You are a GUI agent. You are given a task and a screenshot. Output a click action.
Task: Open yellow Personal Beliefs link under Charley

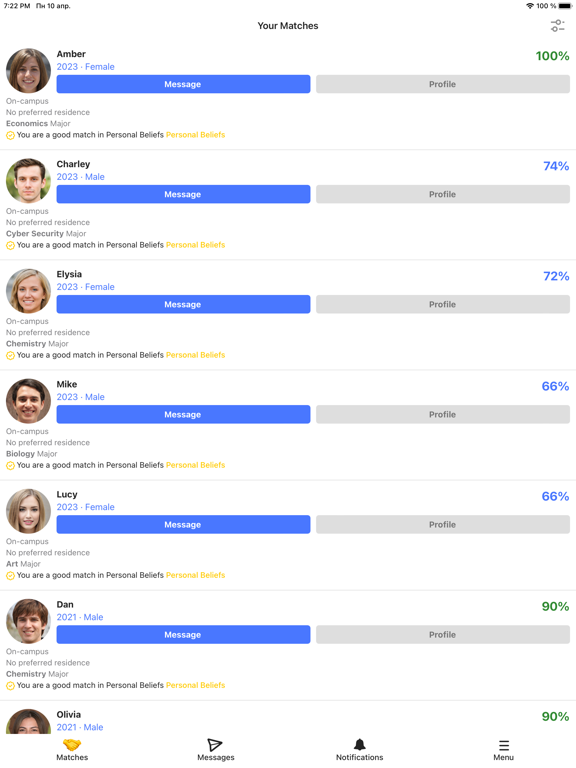[x=195, y=245]
